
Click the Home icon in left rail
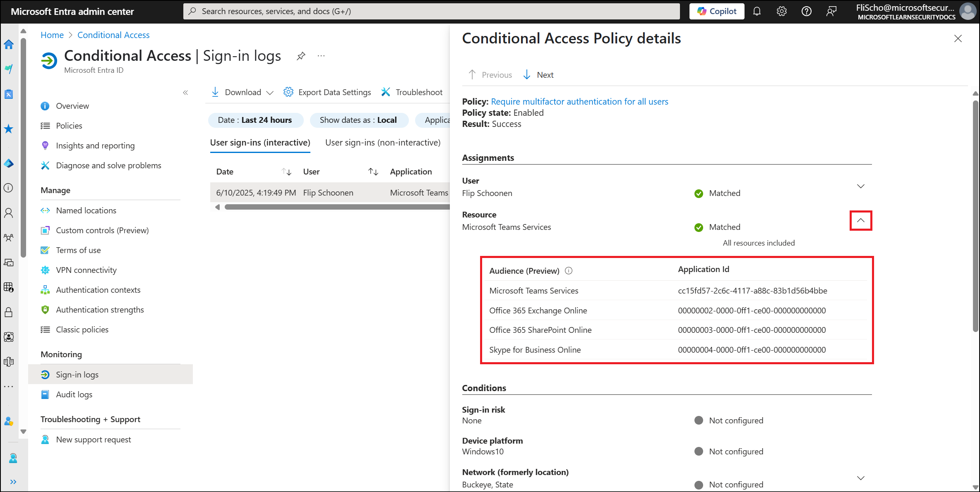point(9,44)
